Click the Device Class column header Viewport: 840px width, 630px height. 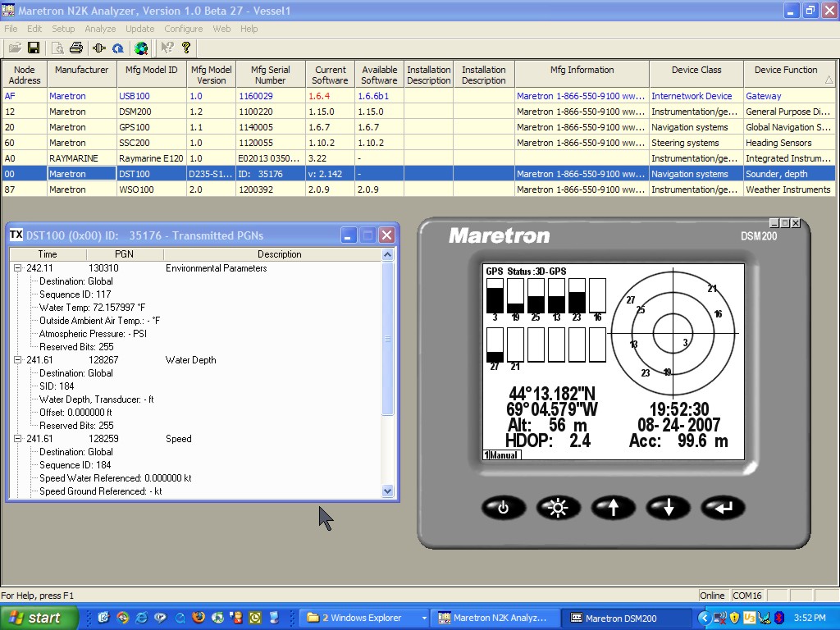pos(696,75)
